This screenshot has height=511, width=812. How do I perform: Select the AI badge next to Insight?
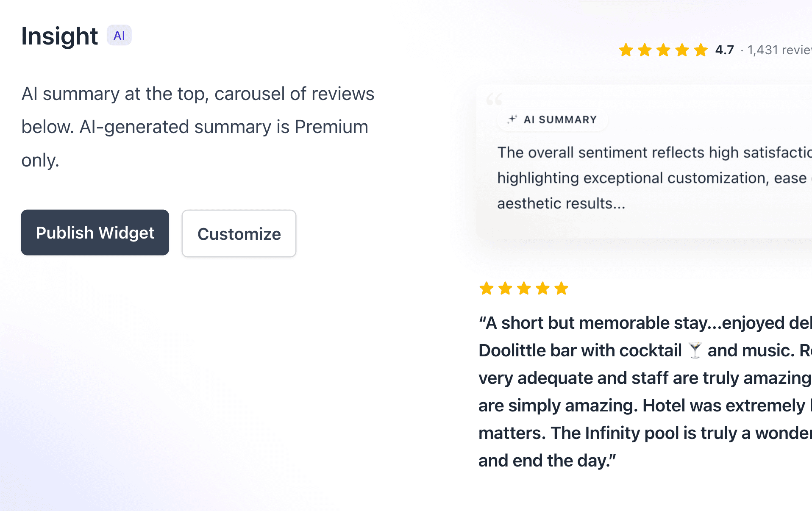pos(119,35)
